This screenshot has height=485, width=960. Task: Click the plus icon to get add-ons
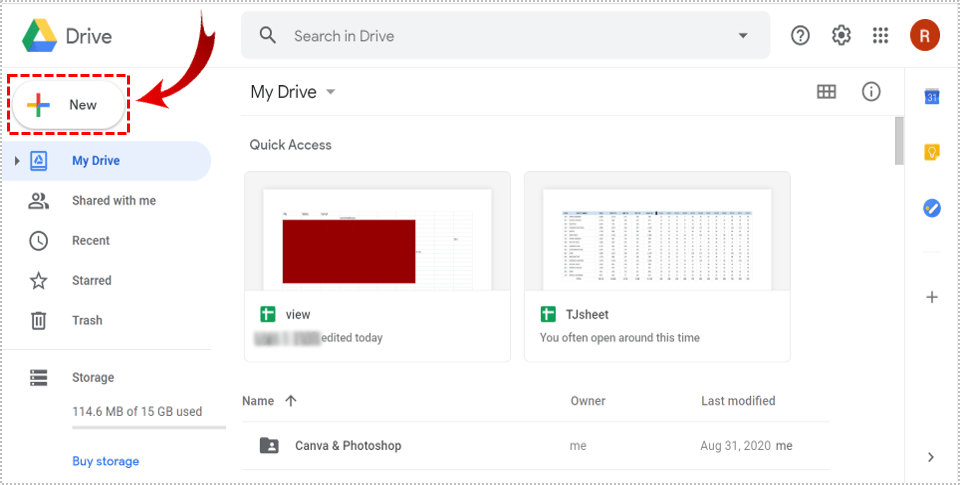931,297
